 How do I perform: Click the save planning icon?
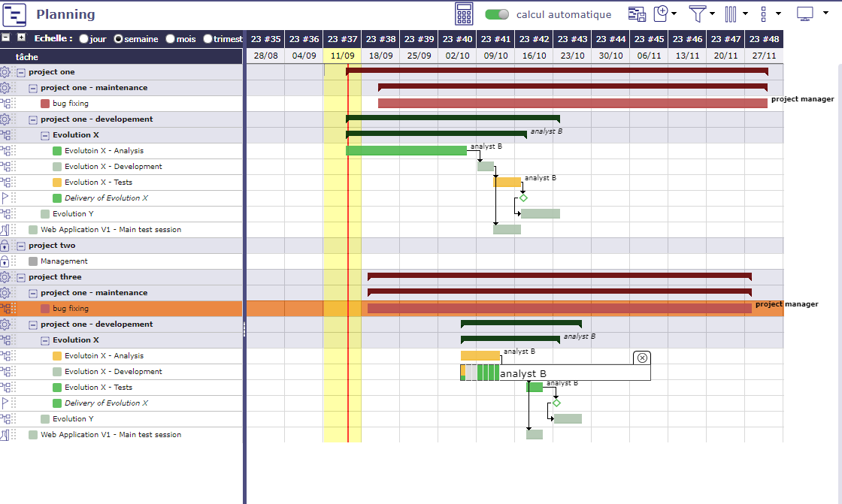[x=637, y=14]
